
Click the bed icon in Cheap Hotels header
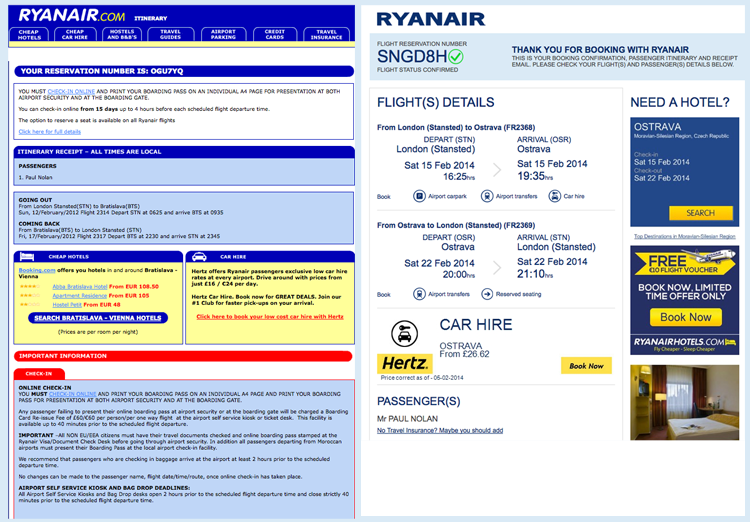point(27,257)
